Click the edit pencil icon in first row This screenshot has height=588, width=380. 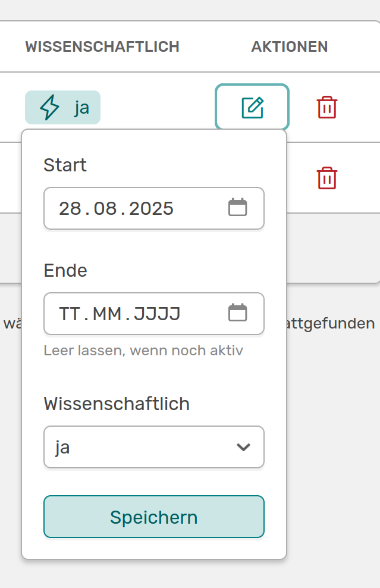coord(252,107)
